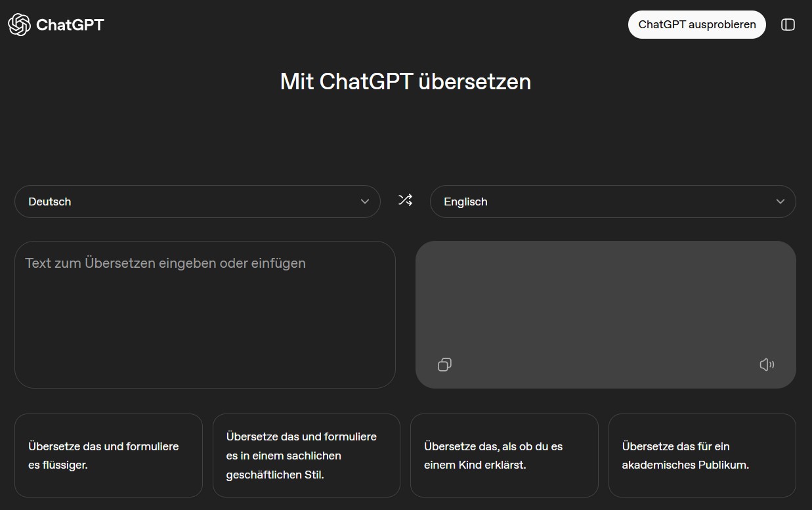Click the text input field for translation
Screen dimensions: 812x510
pyautogui.click(x=205, y=315)
